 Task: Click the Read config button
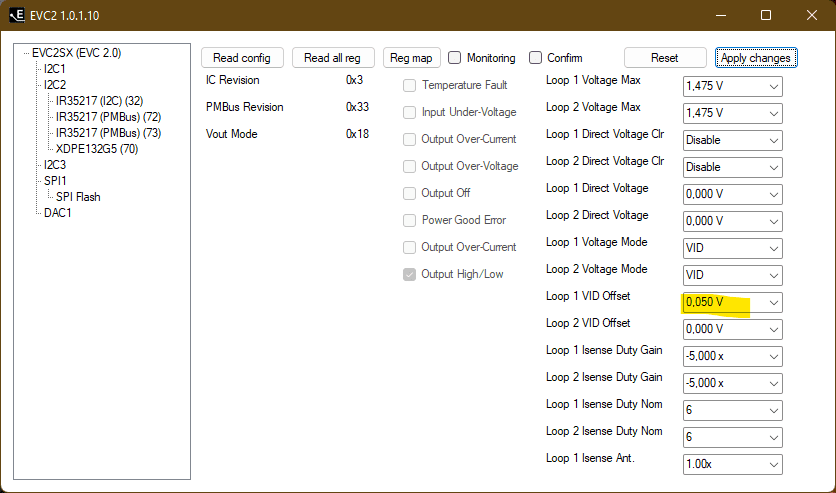tap(242, 58)
